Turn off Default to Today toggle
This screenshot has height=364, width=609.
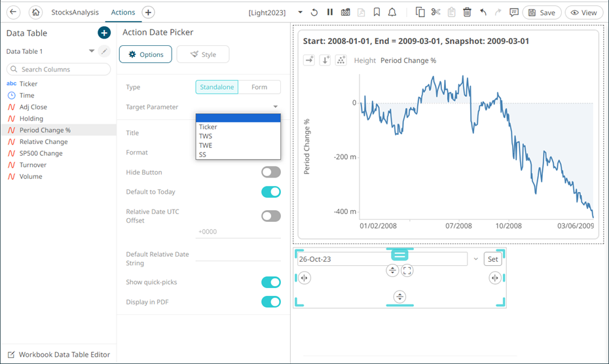click(270, 192)
